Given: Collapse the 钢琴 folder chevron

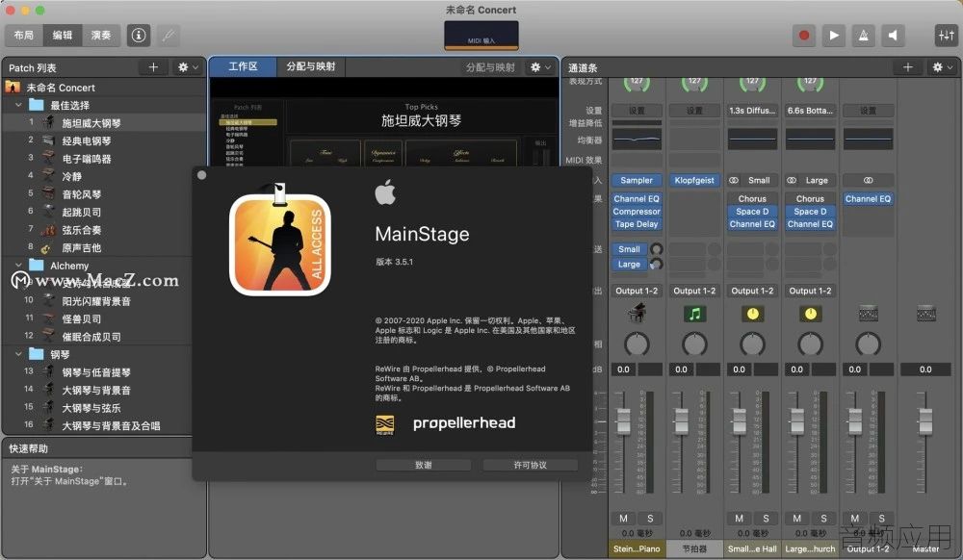Looking at the screenshot, I should click(18, 354).
